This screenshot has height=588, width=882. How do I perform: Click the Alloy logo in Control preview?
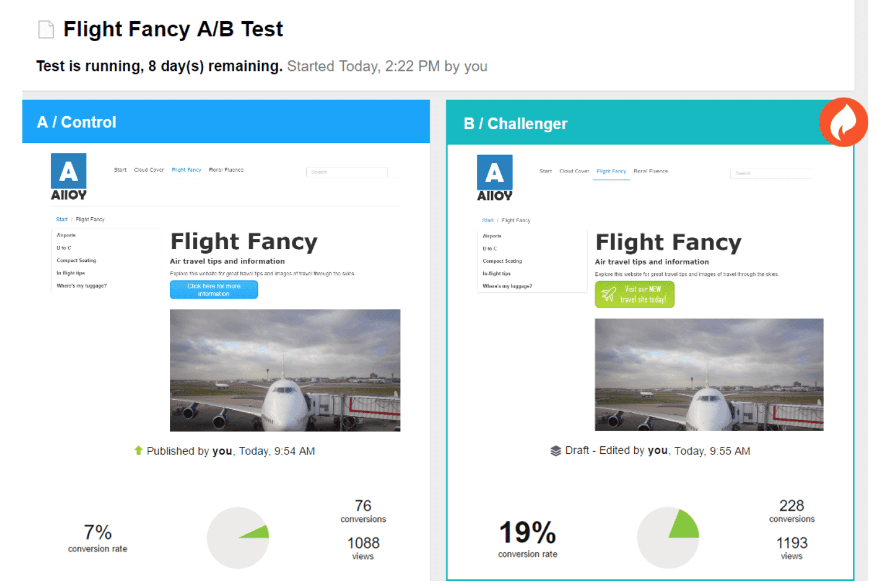[69, 177]
